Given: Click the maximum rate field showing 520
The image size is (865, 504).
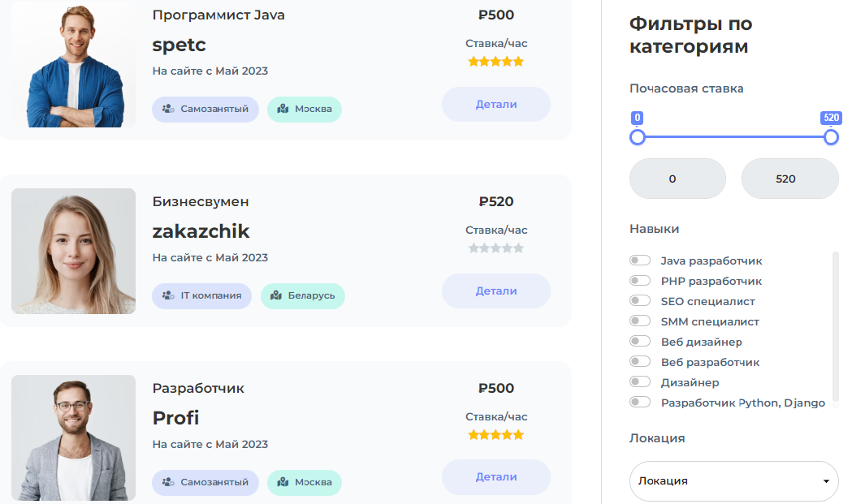Looking at the screenshot, I should pos(790,179).
